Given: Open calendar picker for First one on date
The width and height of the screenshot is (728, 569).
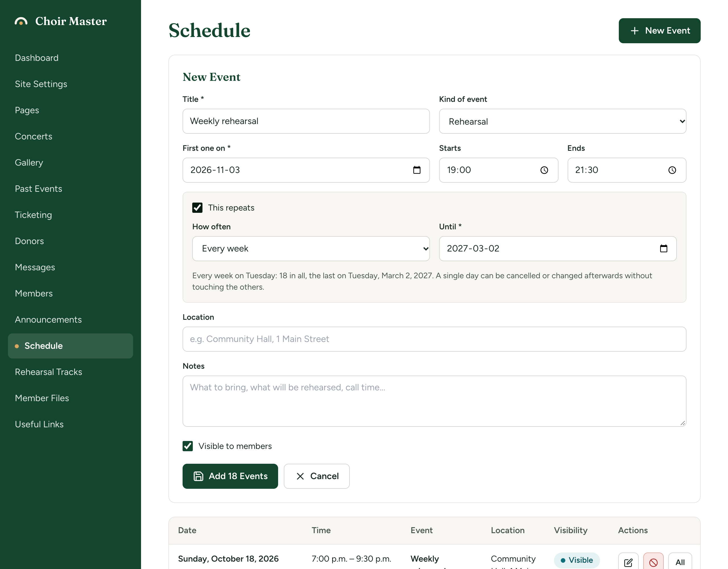Looking at the screenshot, I should tap(417, 170).
